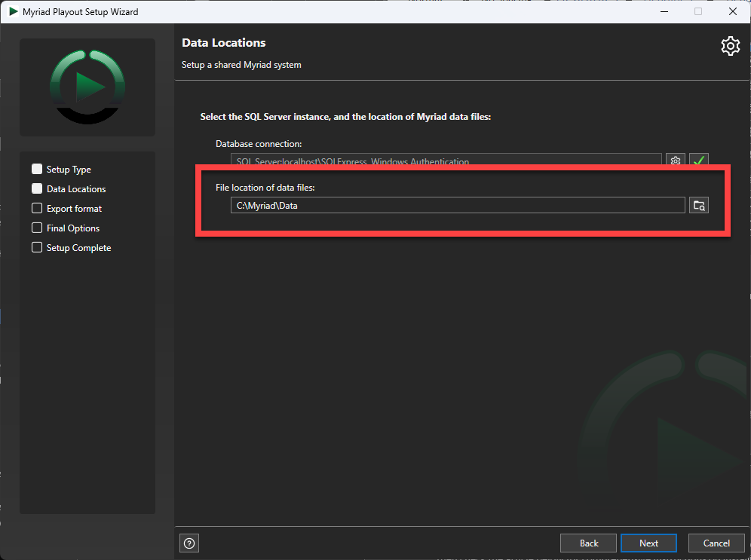This screenshot has height=560, width=751.
Task: Click the 'Data Locations' step label
Action: pos(76,189)
